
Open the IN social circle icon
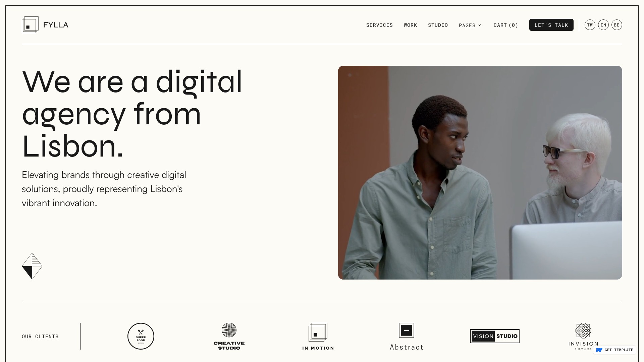(x=603, y=25)
